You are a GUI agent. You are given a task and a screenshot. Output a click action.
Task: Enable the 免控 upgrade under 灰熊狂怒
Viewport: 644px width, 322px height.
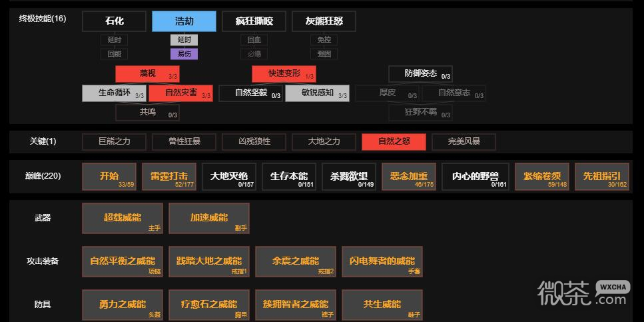click(324, 40)
